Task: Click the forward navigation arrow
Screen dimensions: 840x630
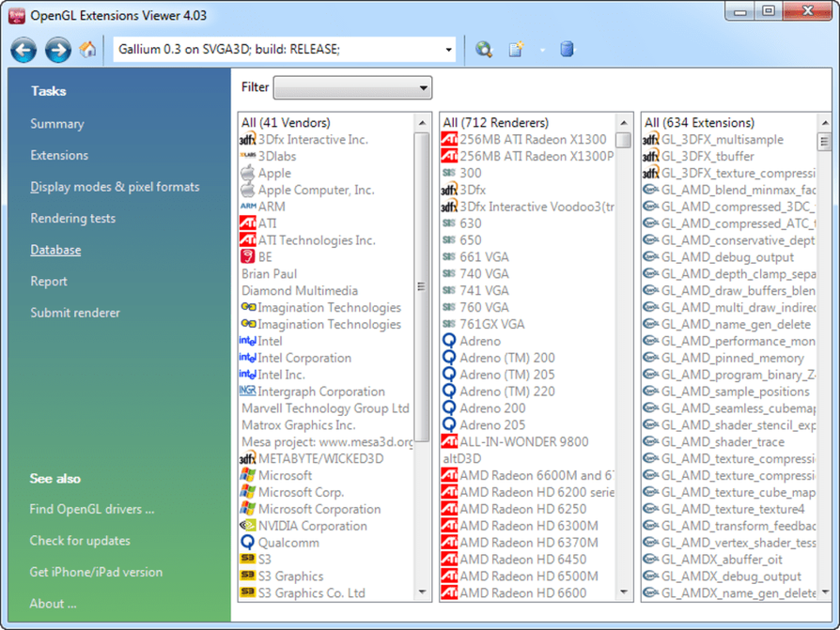Action: 58,51
